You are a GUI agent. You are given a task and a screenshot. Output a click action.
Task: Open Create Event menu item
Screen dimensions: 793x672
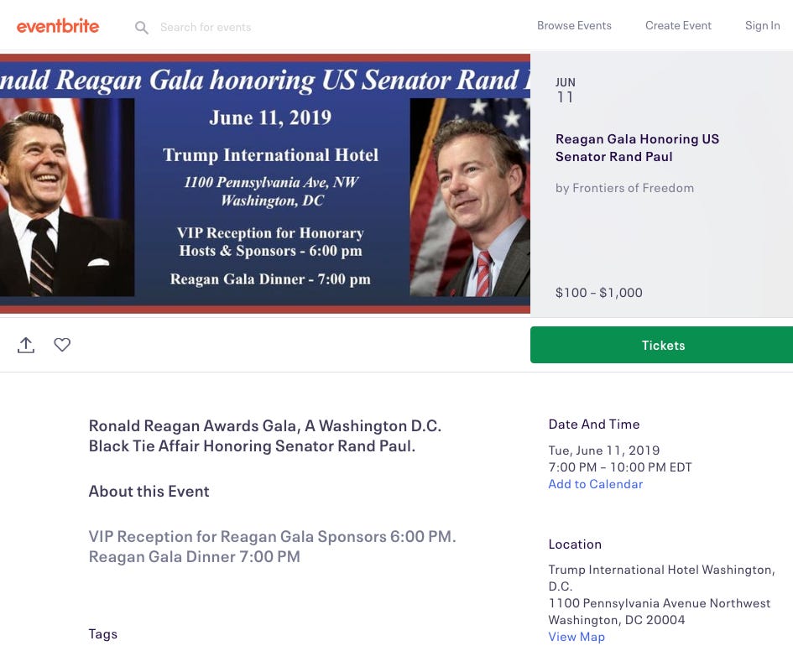(678, 25)
